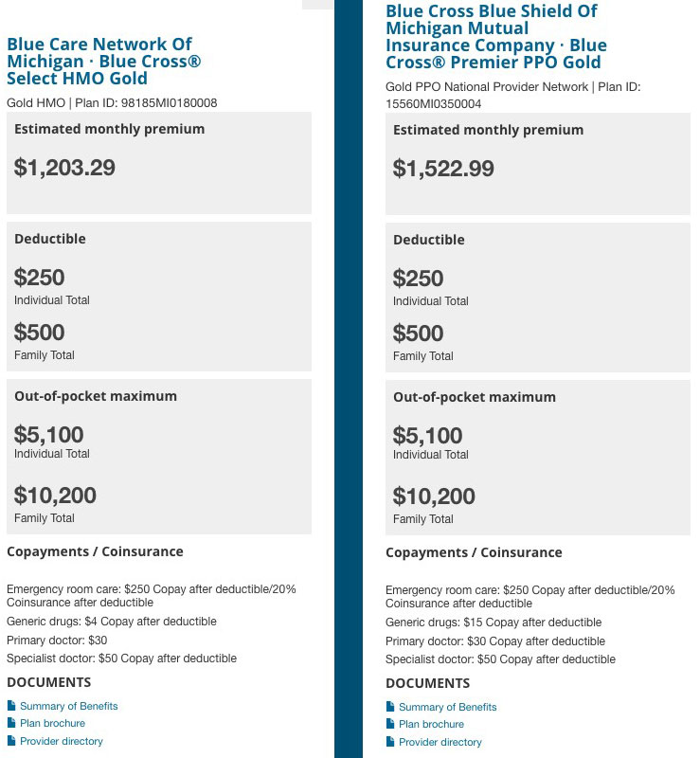This screenshot has width=700, height=758.
Task: Select the $1,203.29 estimated monthly premium box
Action: [x=159, y=163]
